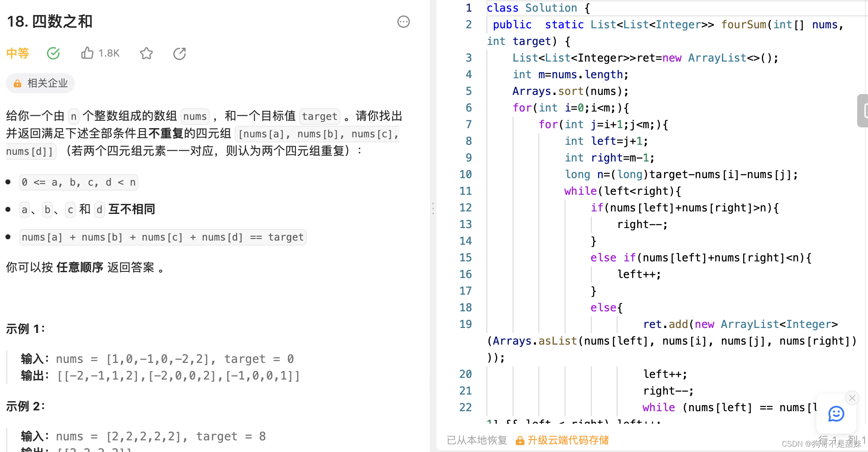Click the smiley chat assistant icon
The height and width of the screenshot is (452, 868).
pyautogui.click(x=836, y=414)
